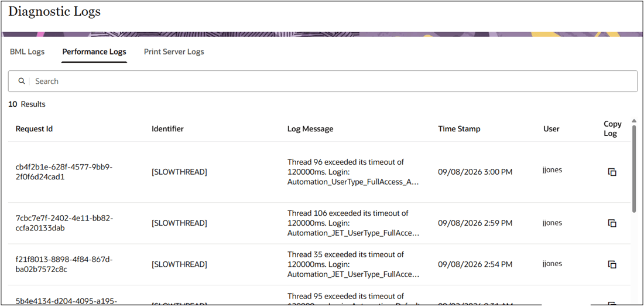Sort by Identifier column header

point(167,129)
